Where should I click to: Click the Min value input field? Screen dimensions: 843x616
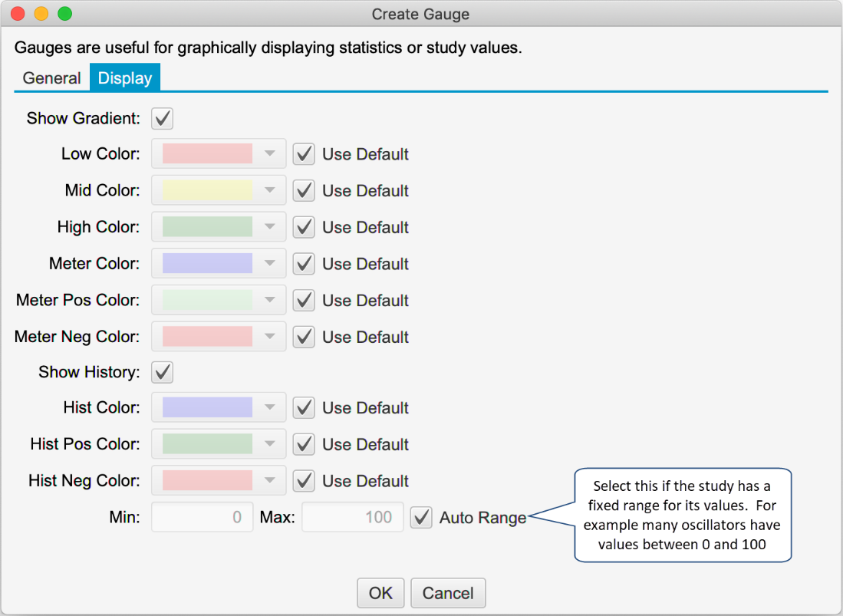pos(202,517)
